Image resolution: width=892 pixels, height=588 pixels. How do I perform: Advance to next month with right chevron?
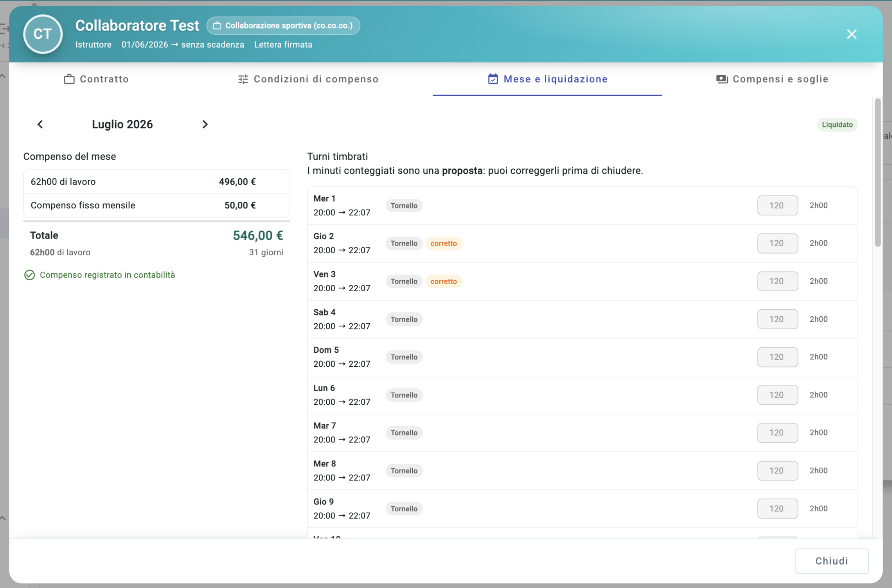coord(205,124)
